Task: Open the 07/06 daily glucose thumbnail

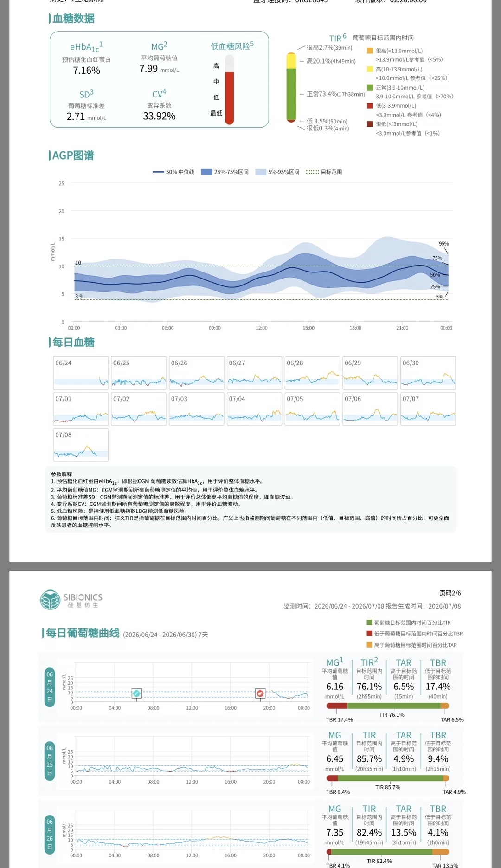Action: point(370,409)
